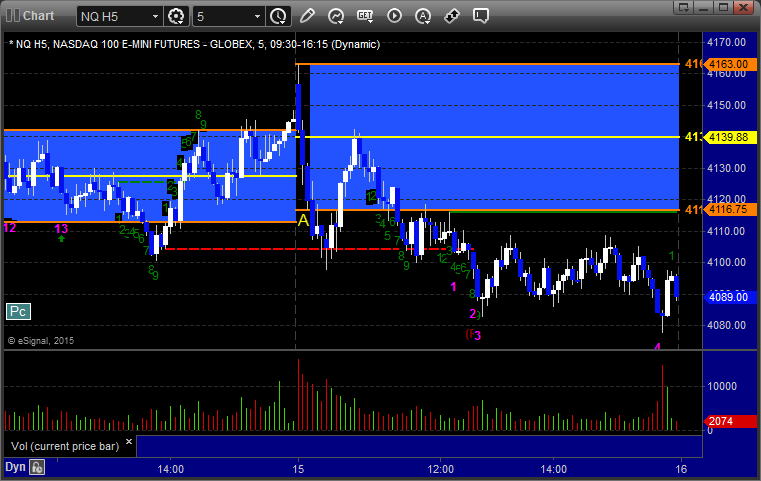Click the magenta 1 marker near 12:00
The width and height of the screenshot is (761, 481).
pyautogui.click(x=453, y=287)
